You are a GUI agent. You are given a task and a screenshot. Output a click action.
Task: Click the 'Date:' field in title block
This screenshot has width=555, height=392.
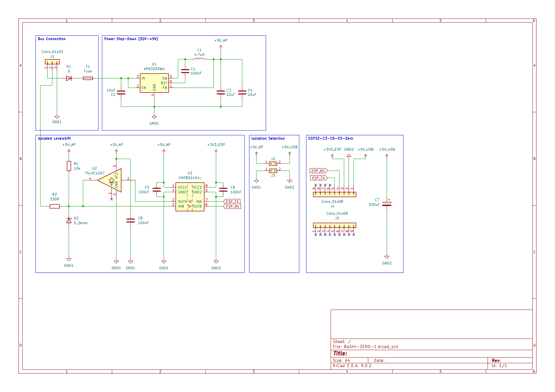[x=379, y=360]
